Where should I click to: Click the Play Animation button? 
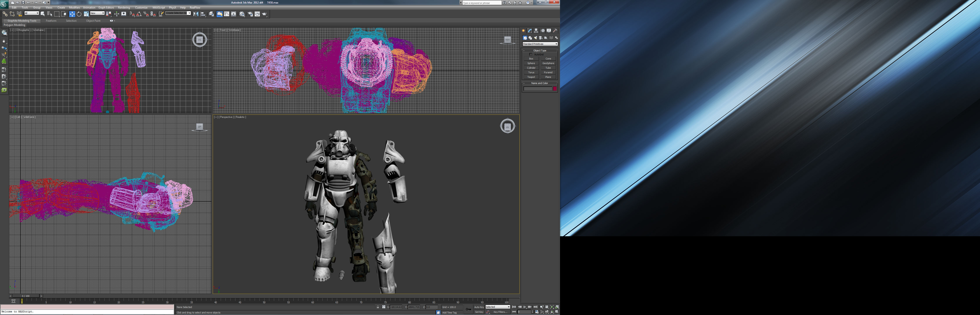coord(525,307)
